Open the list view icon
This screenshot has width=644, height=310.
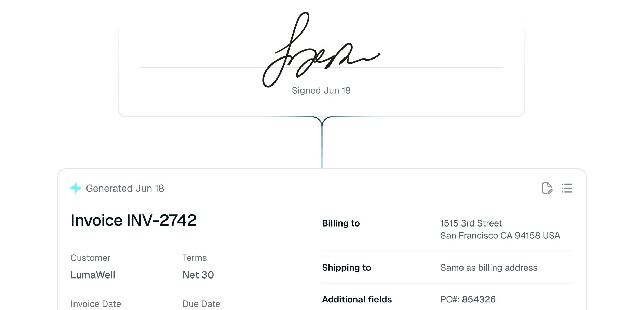pos(567,188)
